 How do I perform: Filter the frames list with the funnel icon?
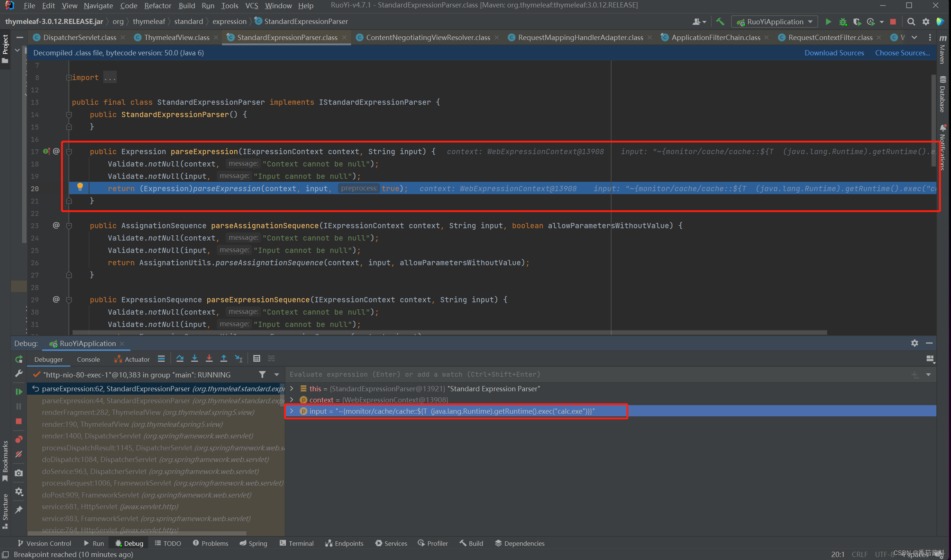tap(262, 374)
